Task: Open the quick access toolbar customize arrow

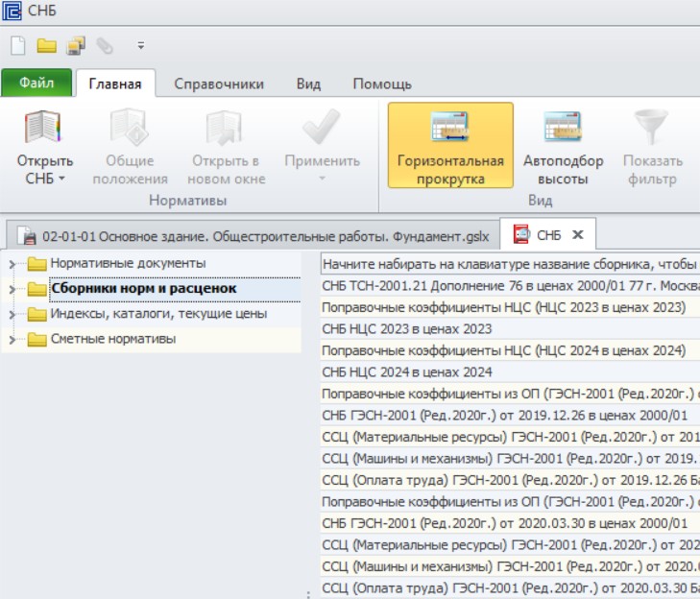Action: click(140, 45)
